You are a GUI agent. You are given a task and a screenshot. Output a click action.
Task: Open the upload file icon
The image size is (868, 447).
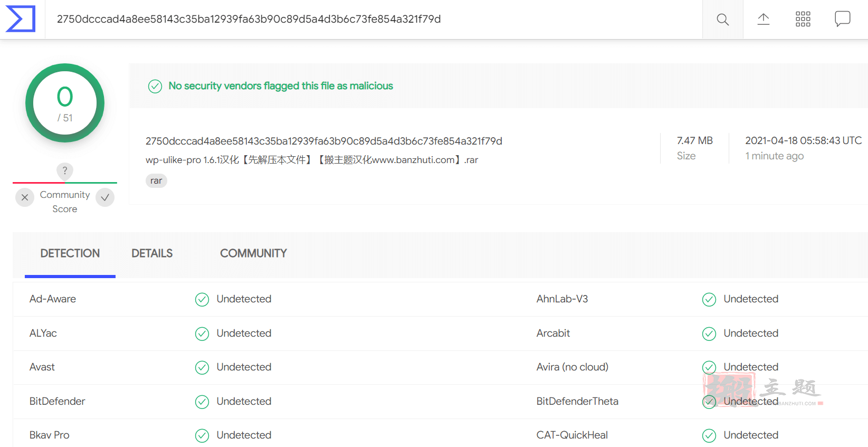point(763,20)
